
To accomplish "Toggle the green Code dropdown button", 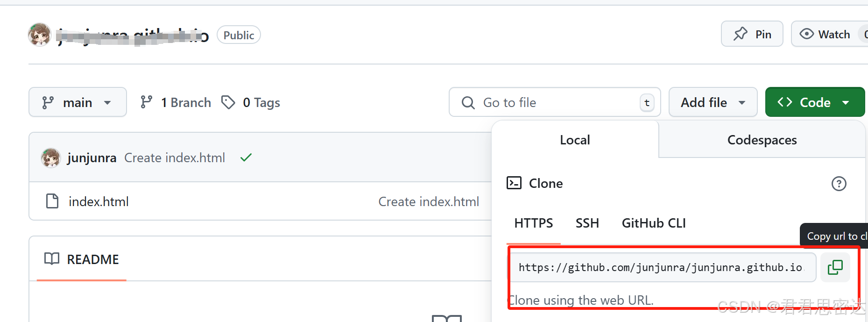I will click(x=815, y=102).
